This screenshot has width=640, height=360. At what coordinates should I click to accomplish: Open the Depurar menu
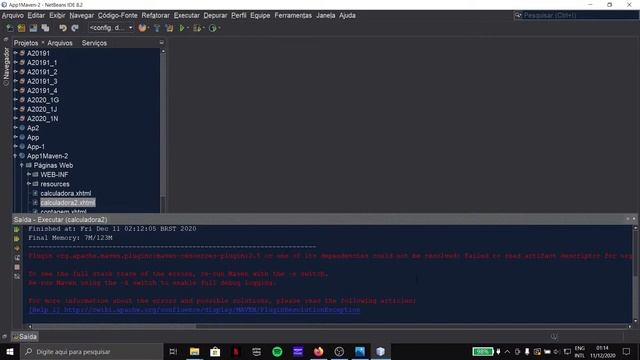click(x=215, y=16)
